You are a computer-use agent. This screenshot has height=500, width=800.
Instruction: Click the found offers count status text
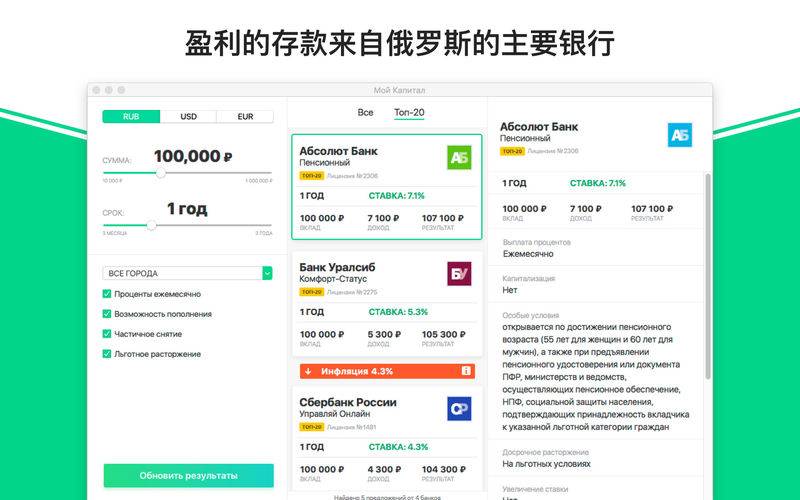pos(387,497)
